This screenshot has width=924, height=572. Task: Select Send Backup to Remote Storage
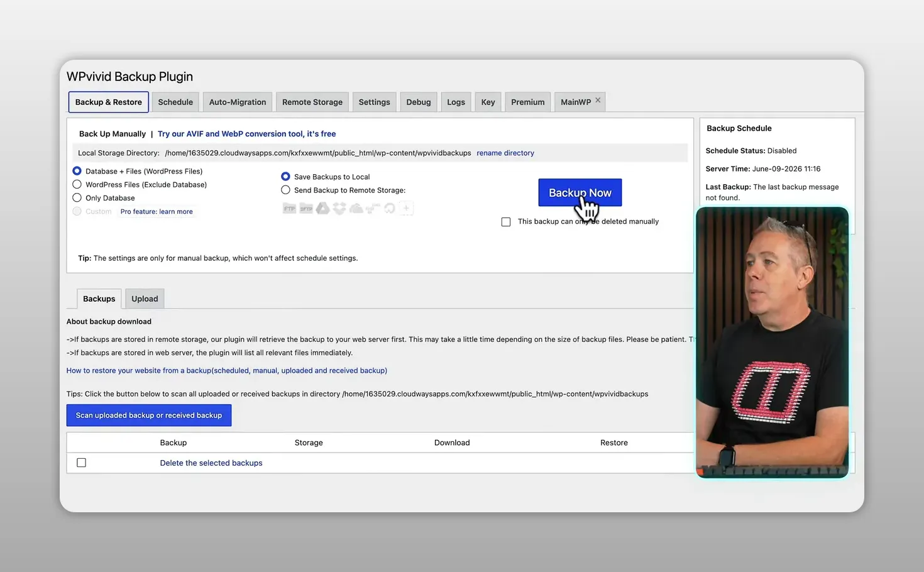click(x=285, y=190)
